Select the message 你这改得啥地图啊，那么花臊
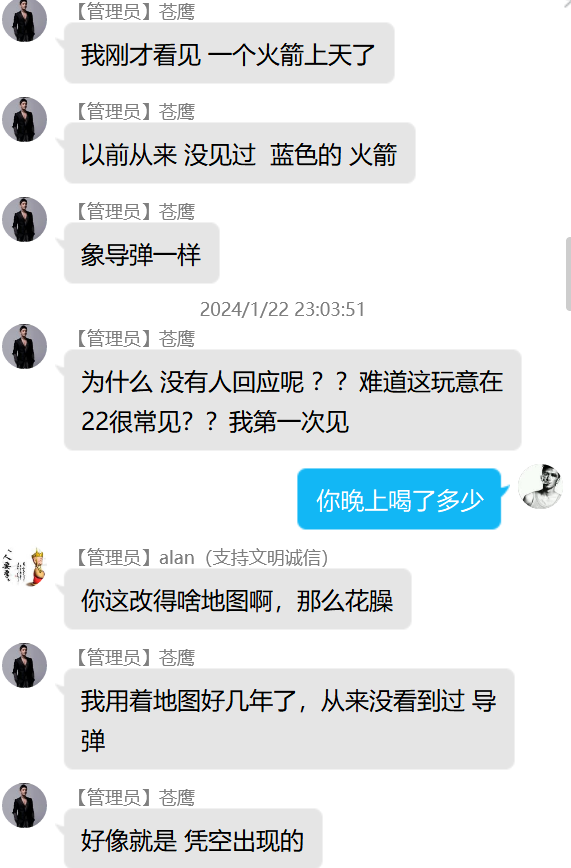571x868 pixels. (238, 599)
